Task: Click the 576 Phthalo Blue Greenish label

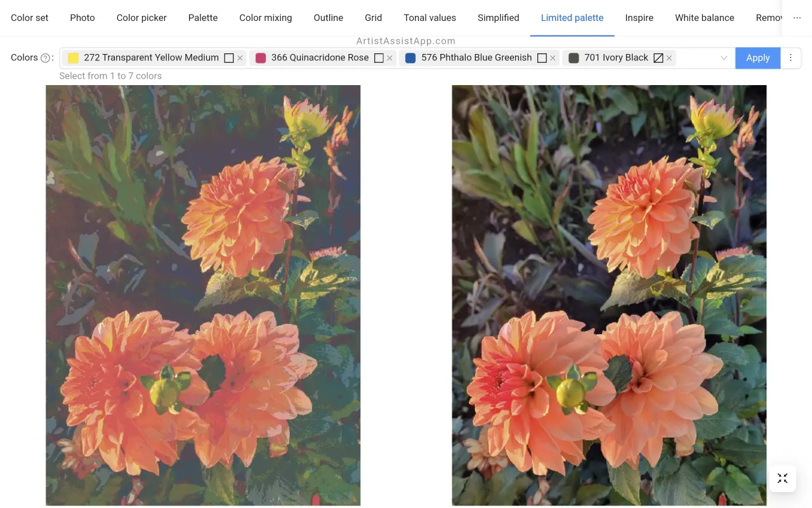Action: (476, 58)
